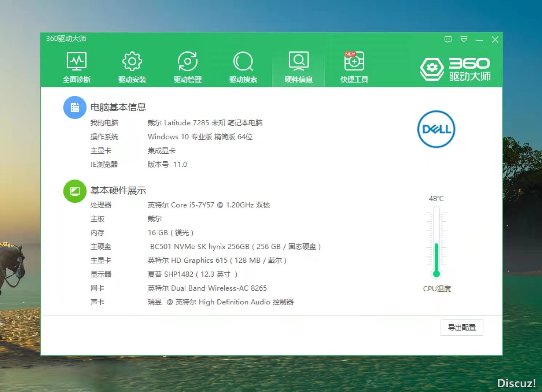Minimize the 360驱动大师 window
542x392 pixels.
(479, 40)
